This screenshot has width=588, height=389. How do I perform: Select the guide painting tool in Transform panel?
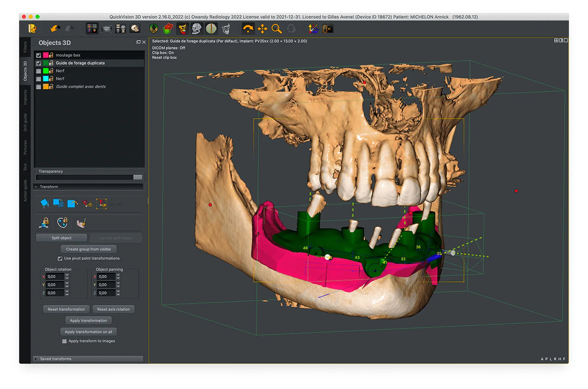click(x=81, y=223)
